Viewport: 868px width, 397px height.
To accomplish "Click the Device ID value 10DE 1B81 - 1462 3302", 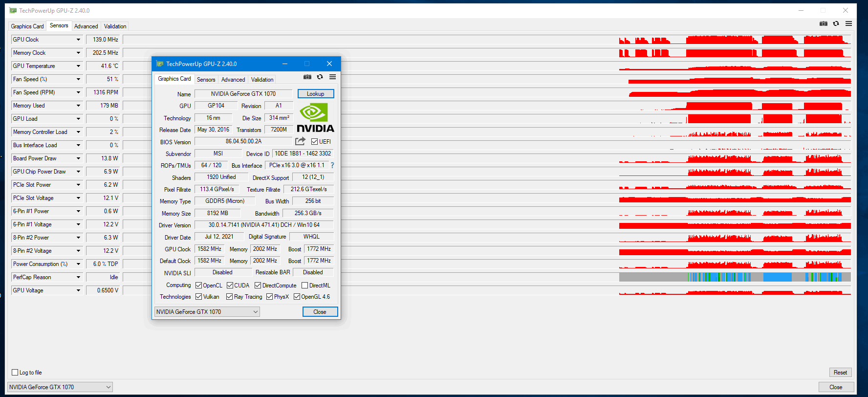I will 303,154.
